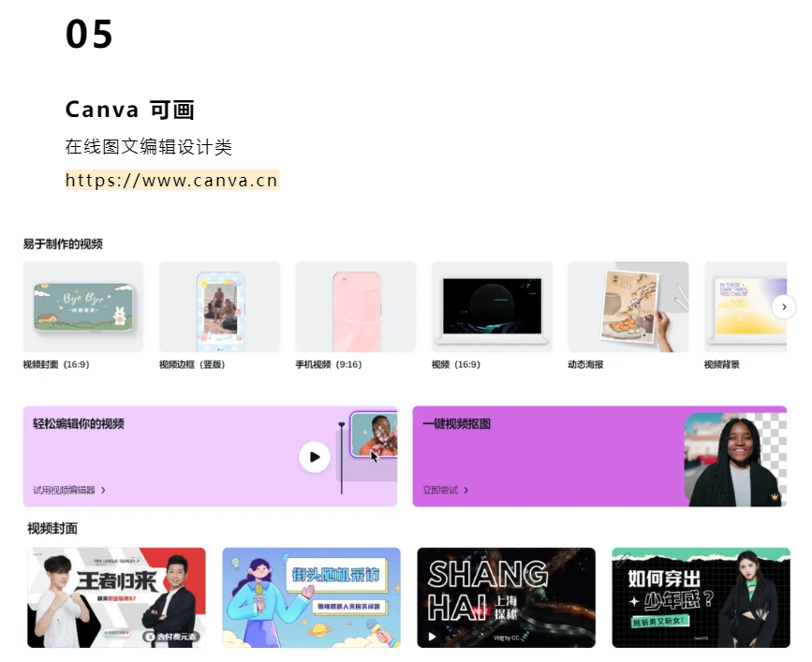The image size is (812, 662).
Task: Click the carousel next arrow button
Action: pyautogui.click(x=784, y=307)
